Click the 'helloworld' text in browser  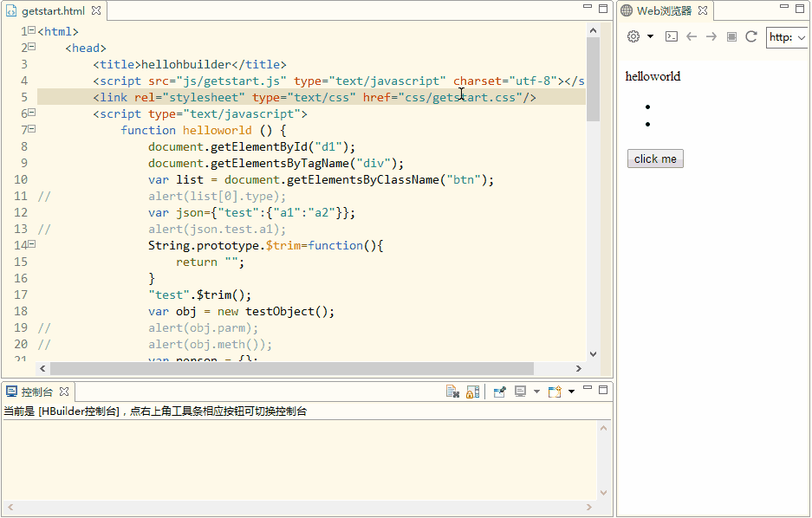pyautogui.click(x=653, y=76)
